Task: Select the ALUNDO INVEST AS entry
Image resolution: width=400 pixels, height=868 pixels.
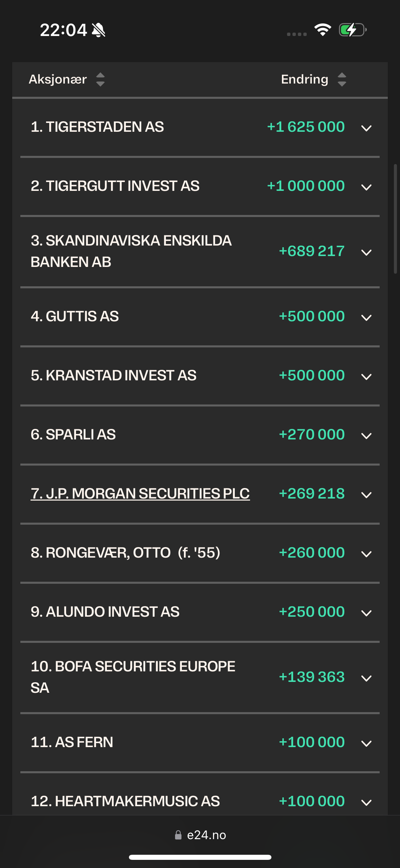Action: pos(200,612)
